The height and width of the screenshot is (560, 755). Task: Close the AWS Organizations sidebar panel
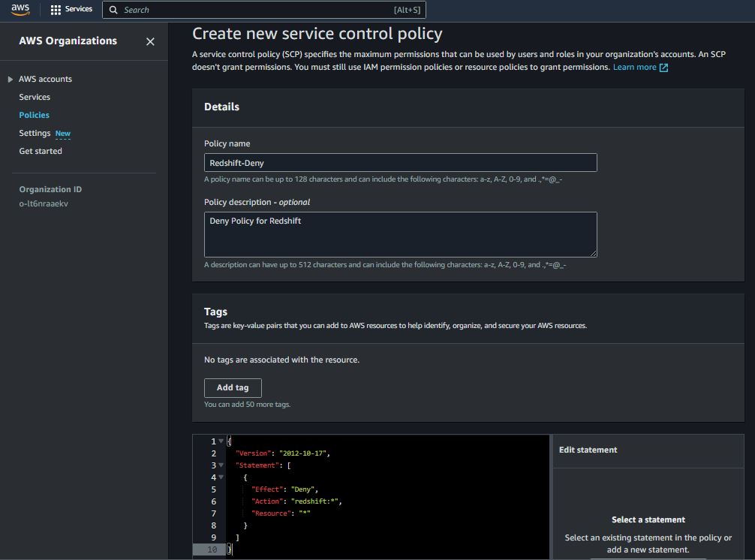[x=150, y=42]
